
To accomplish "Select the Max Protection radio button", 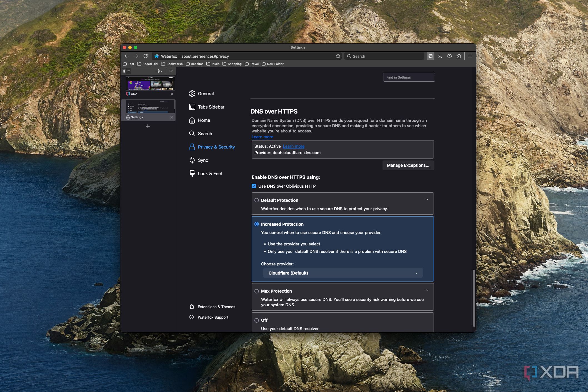I will tap(257, 291).
